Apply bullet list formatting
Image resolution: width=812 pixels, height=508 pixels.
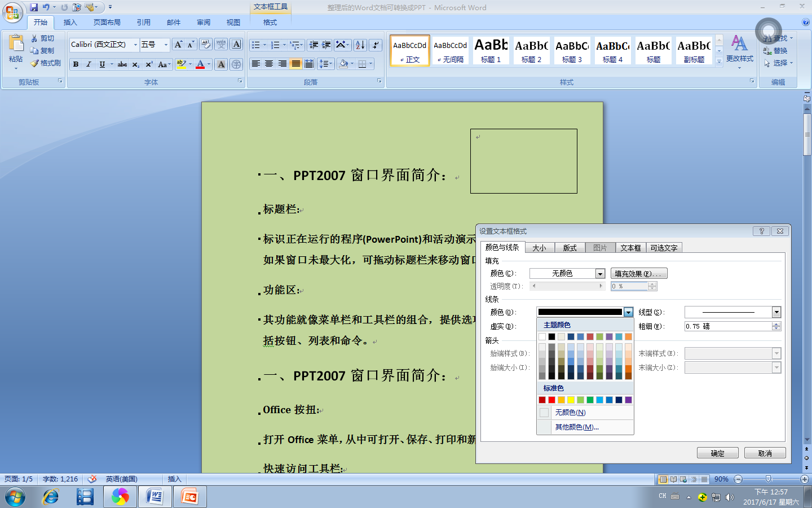(256, 45)
